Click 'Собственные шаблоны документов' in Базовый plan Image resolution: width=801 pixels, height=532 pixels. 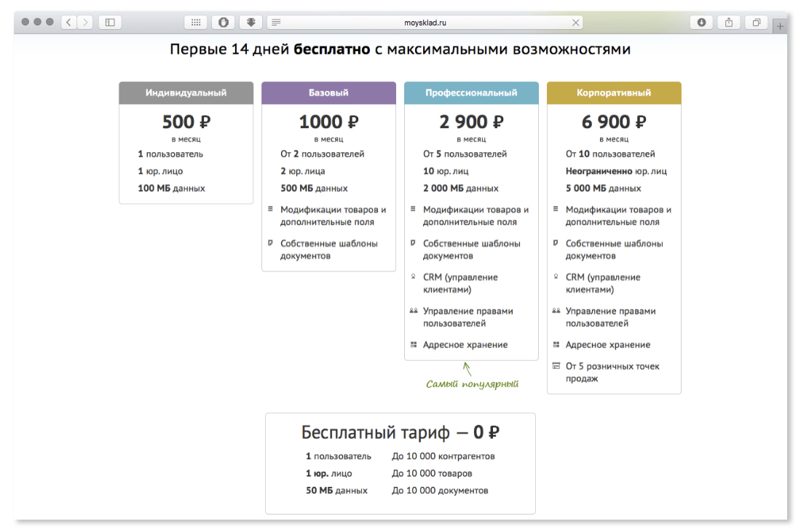tap(328, 250)
